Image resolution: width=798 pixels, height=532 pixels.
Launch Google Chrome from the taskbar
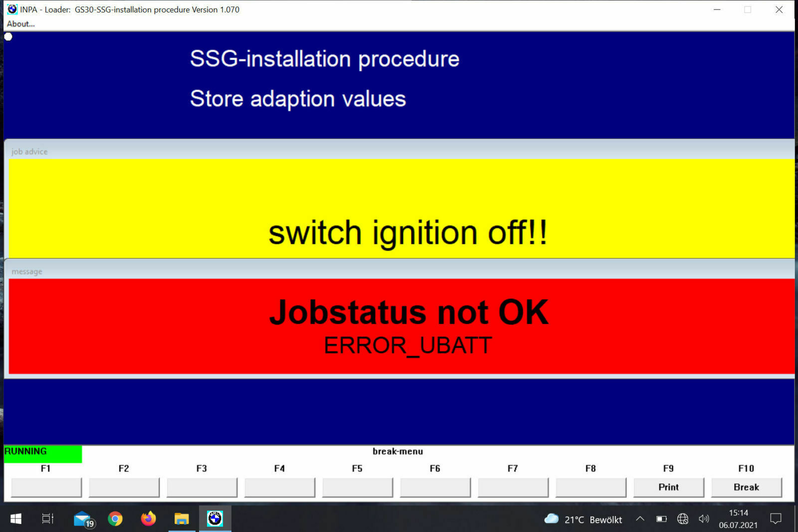click(115, 519)
